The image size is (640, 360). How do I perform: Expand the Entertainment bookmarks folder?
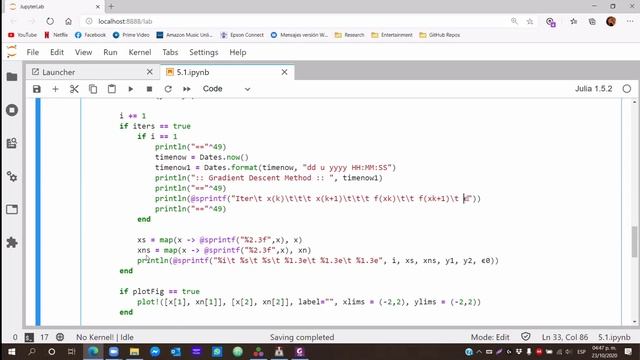tap(392, 35)
